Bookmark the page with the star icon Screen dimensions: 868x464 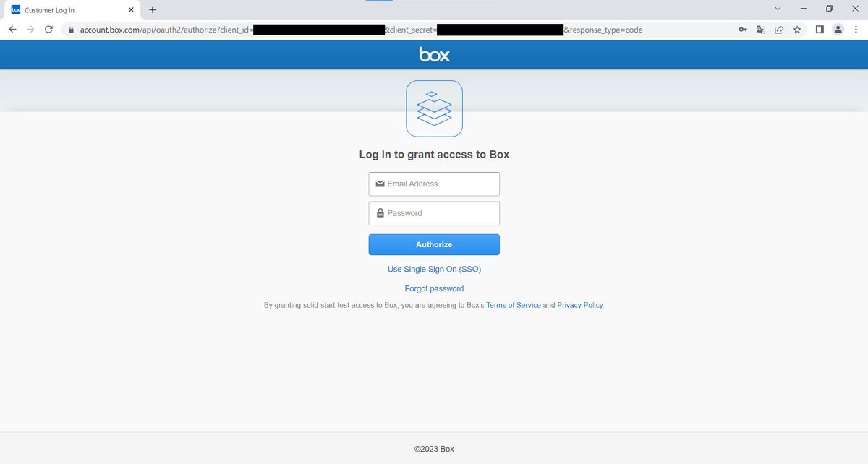click(x=796, y=30)
